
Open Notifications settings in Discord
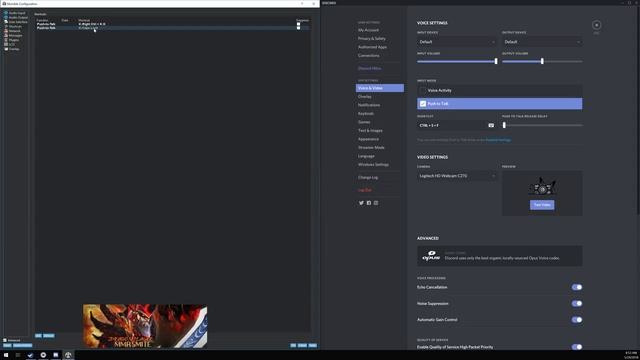click(x=369, y=105)
